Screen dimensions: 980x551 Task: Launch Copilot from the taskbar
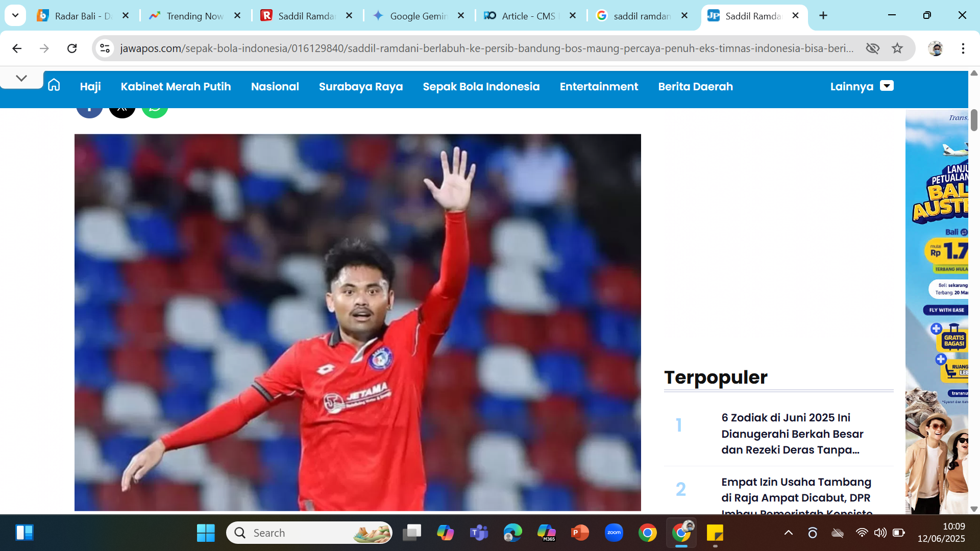(445, 533)
